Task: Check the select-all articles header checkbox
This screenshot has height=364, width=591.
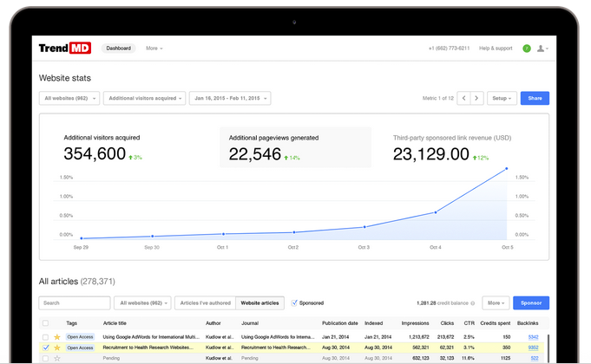Action: (x=45, y=322)
